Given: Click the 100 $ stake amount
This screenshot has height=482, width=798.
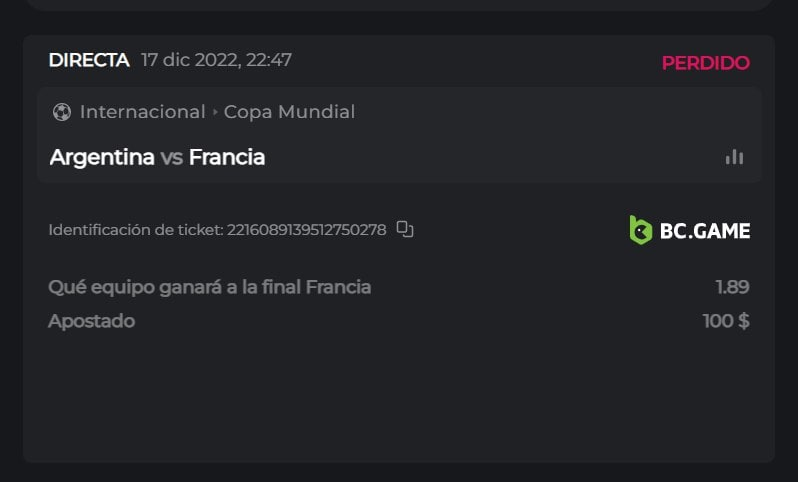Looking at the screenshot, I should point(726,321).
